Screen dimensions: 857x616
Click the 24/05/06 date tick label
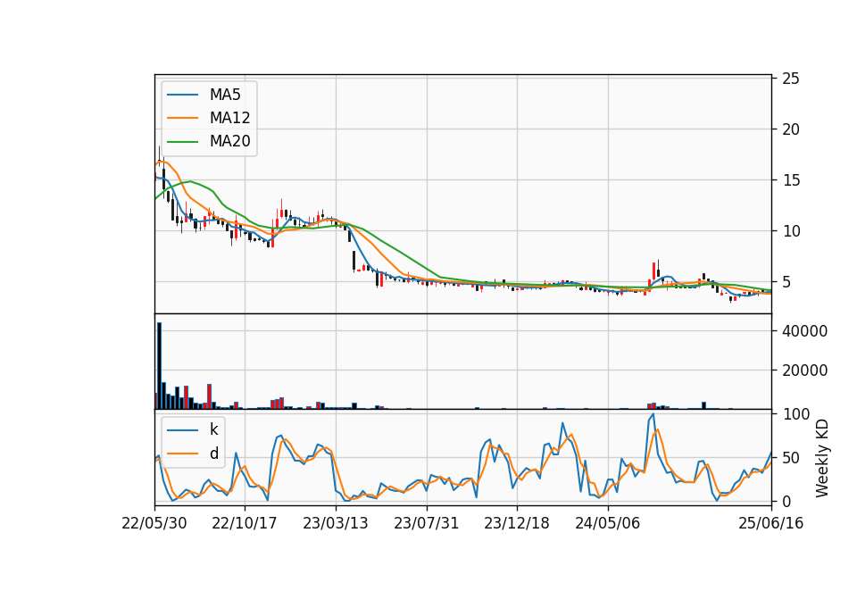(x=607, y=523)
